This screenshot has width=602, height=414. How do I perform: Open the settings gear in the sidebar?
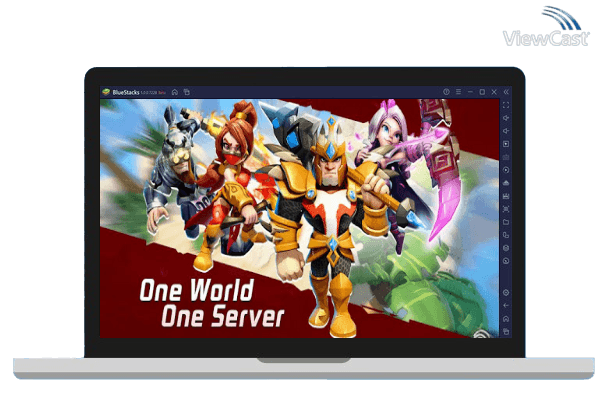pyautogui.click(x=506, y=292)
